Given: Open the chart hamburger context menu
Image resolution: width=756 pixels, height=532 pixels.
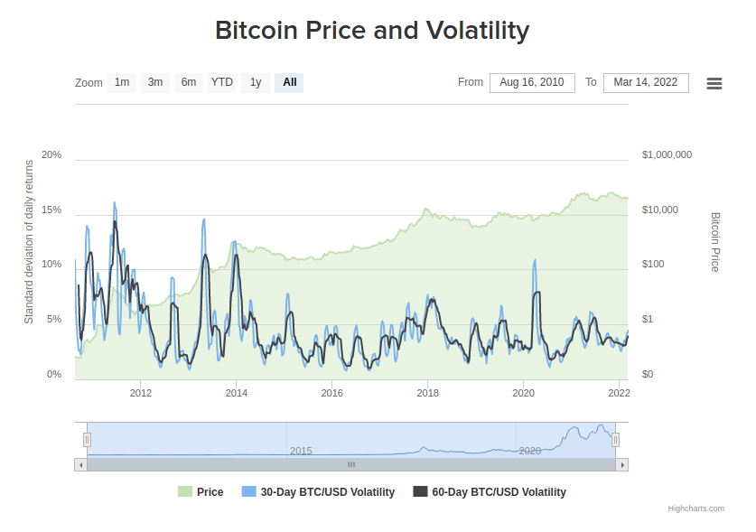Looking at the screenshot, I should point(714,83).
